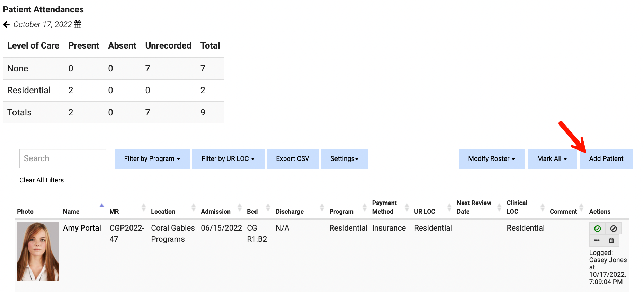644x292 pixels.
Task: Click the Export CSV button
Action: (292, 159)
